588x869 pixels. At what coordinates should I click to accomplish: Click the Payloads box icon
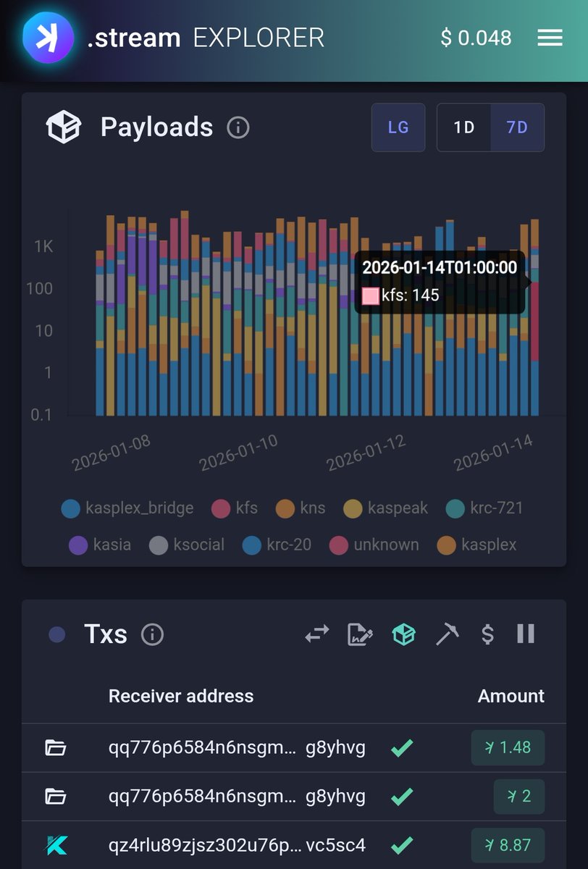[63, 127]
